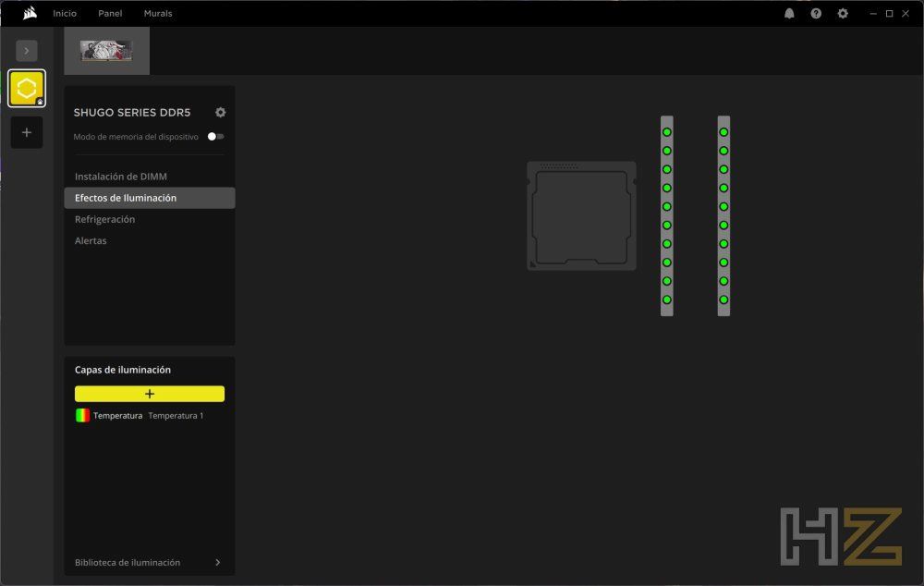Select the Temperatura 1 lighting layer
Viewport: 924px width, 586px height.
point(150,416)
